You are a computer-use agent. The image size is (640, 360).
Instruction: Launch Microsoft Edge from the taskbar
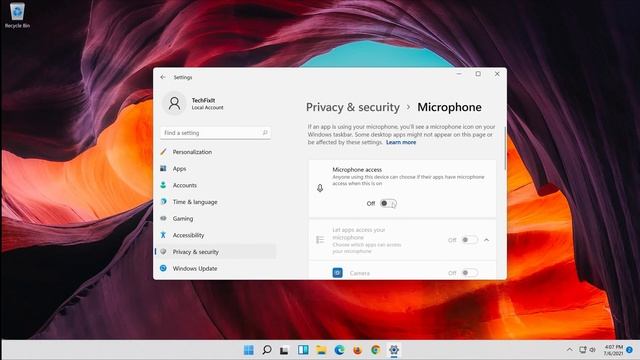tap(339, 350)
